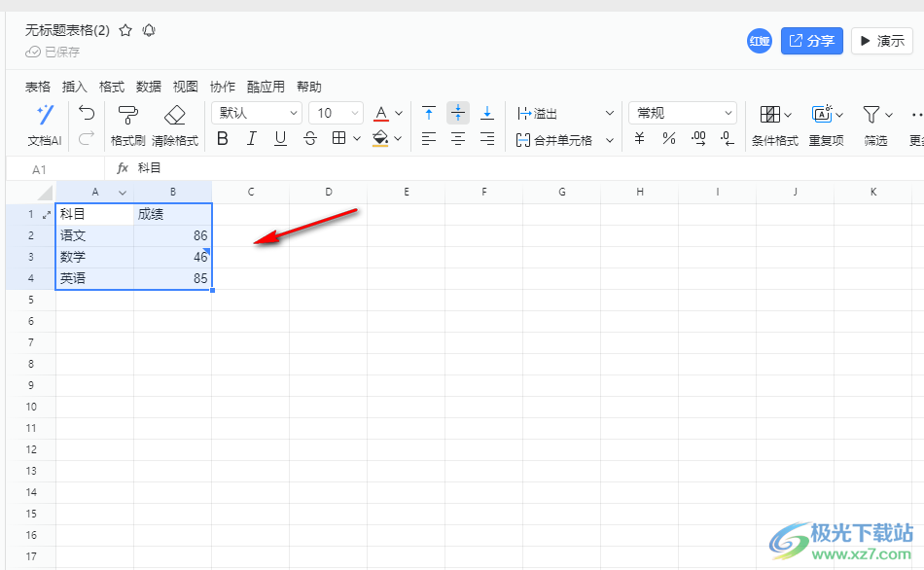Align cell content to top

pyautogui.click(x=429, y=113)
